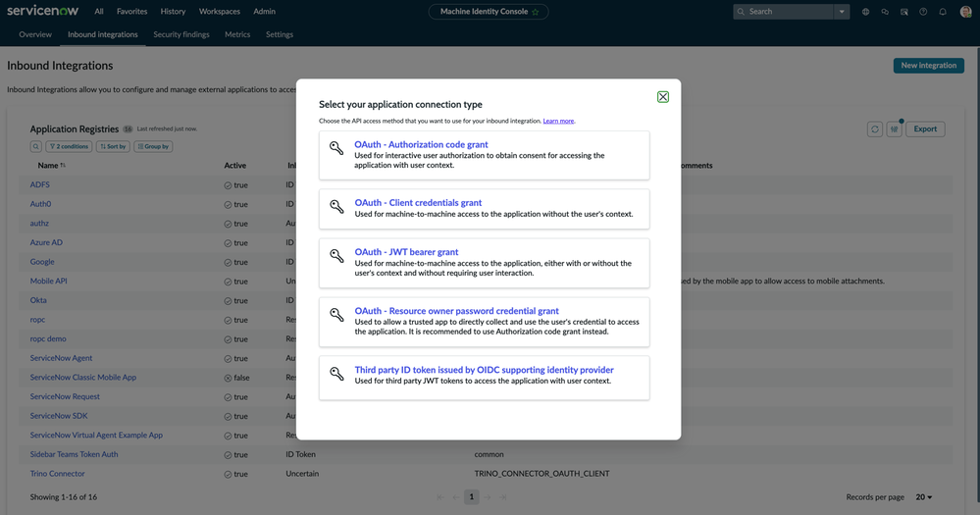Click key icon of Third party ID token
Viewport: 980px width, 515px height.
336,373
